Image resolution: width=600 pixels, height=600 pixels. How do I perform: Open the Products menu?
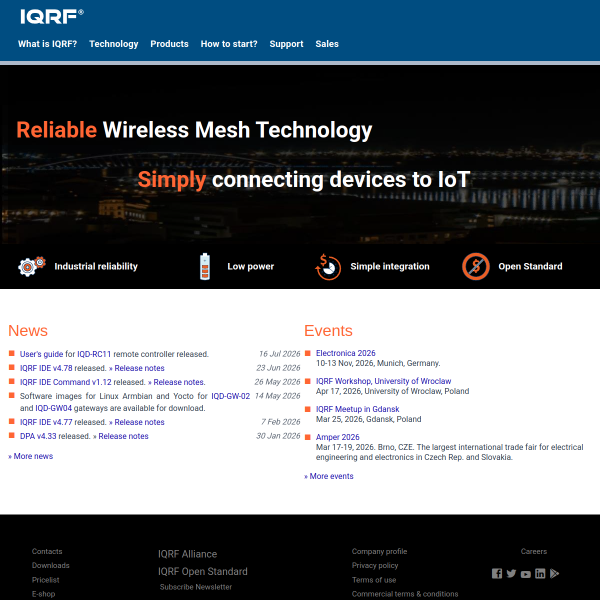170,44
